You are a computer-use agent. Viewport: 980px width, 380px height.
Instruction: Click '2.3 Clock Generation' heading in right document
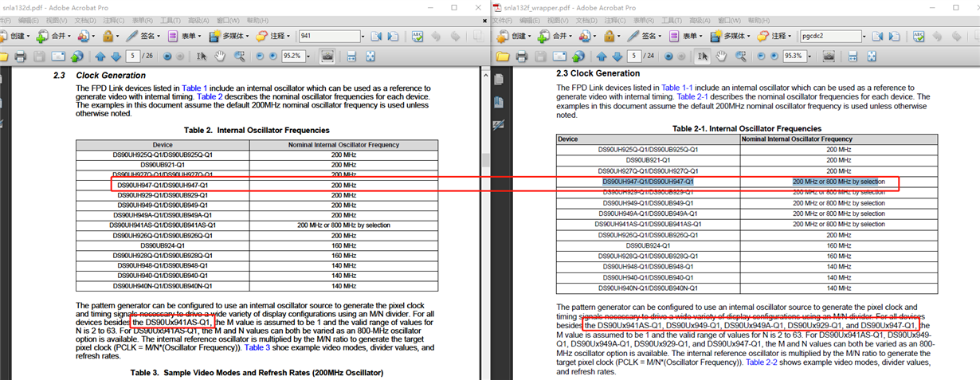[x=598, y=73]
